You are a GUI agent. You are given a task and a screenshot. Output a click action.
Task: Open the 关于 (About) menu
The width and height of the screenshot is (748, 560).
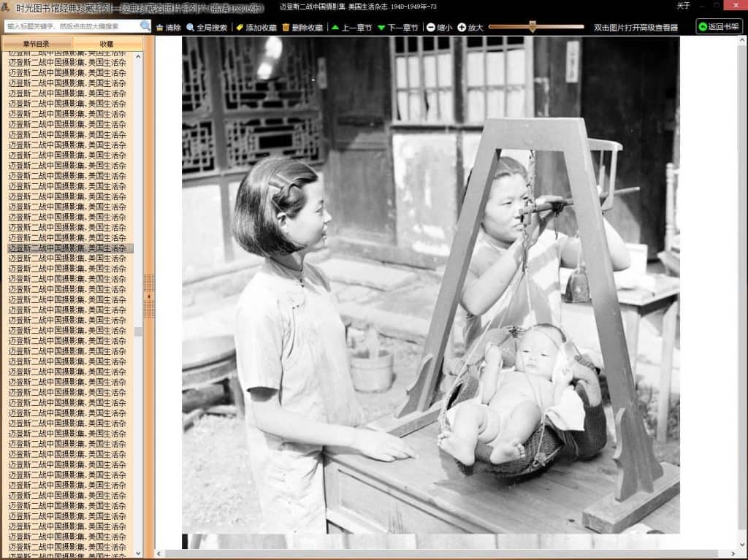[x=683, y=6]
